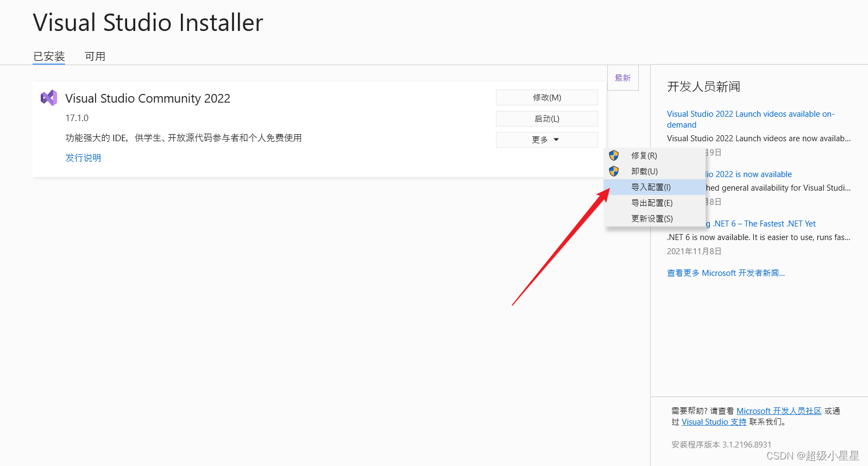Open 查看更多 Microsoft 开发者新闻 link
This screenshot has height=466, width=868.
point(726,273)
